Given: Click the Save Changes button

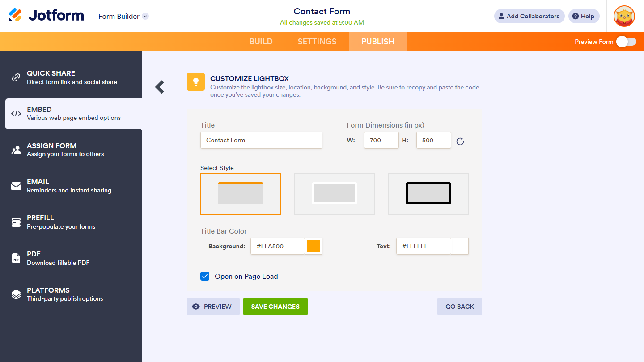Looking at the screenshot, I should (275, 307).
